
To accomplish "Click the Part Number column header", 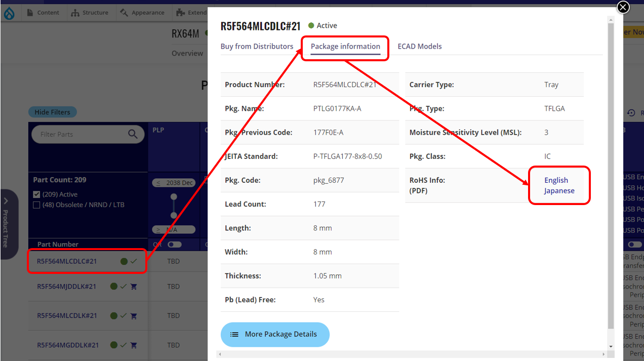I will 58,244.
